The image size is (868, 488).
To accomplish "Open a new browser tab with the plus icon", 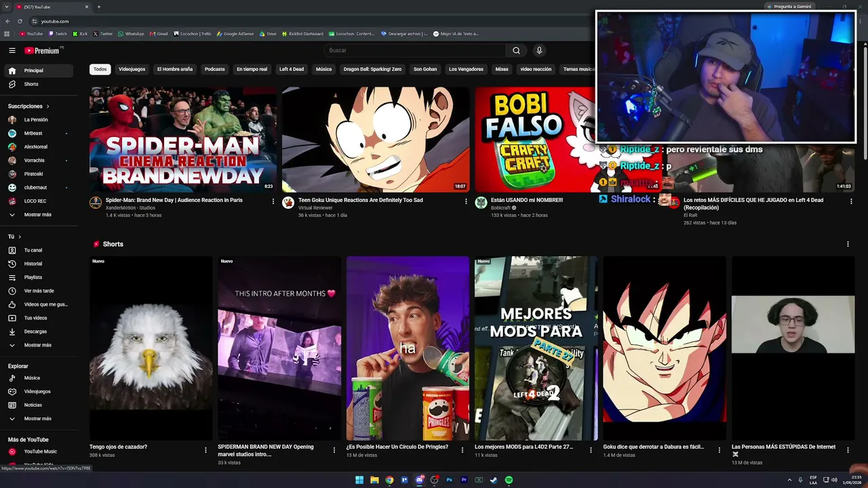I will [x=99, y=7].
